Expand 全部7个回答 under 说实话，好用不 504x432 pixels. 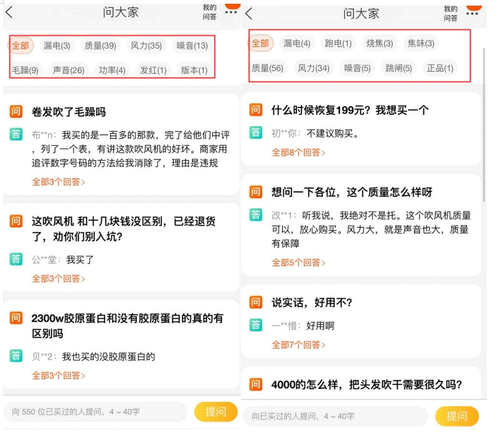pyautogui.click(x=298, y=344)
